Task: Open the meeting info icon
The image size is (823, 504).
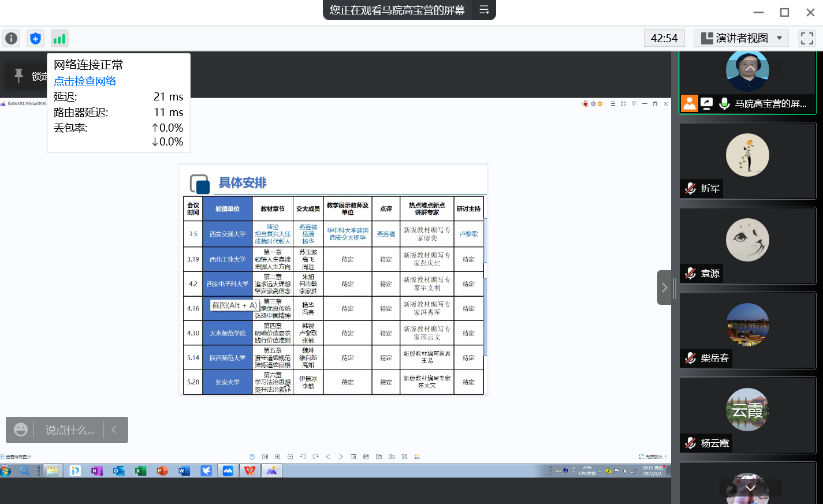Action: (x=12, y=39)
